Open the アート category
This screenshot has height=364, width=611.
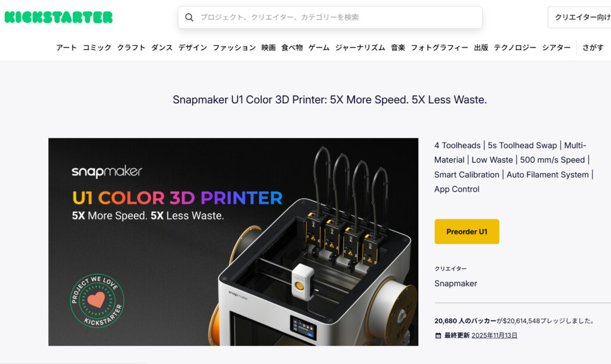(x=66, y=48)
